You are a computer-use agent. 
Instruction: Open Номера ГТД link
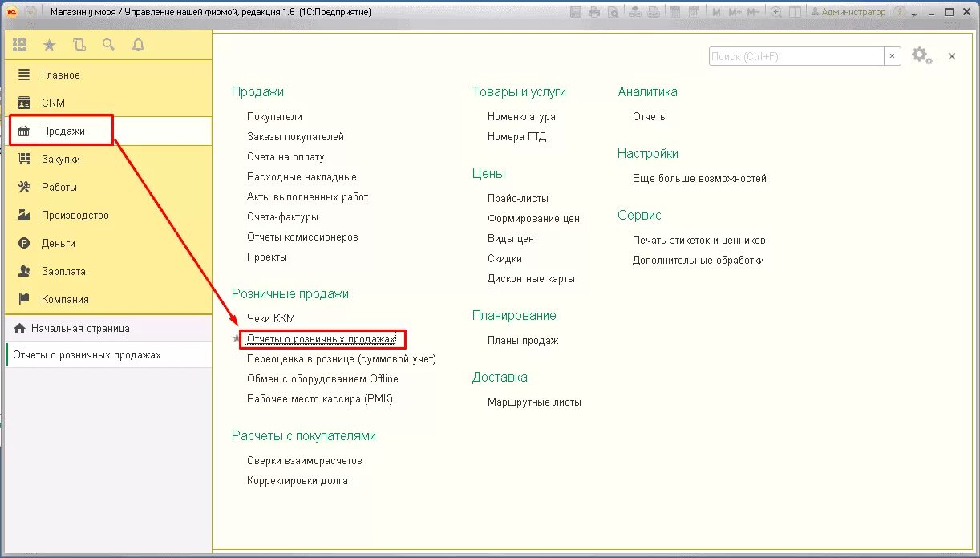pyautogui.click(x=516, y=136)
